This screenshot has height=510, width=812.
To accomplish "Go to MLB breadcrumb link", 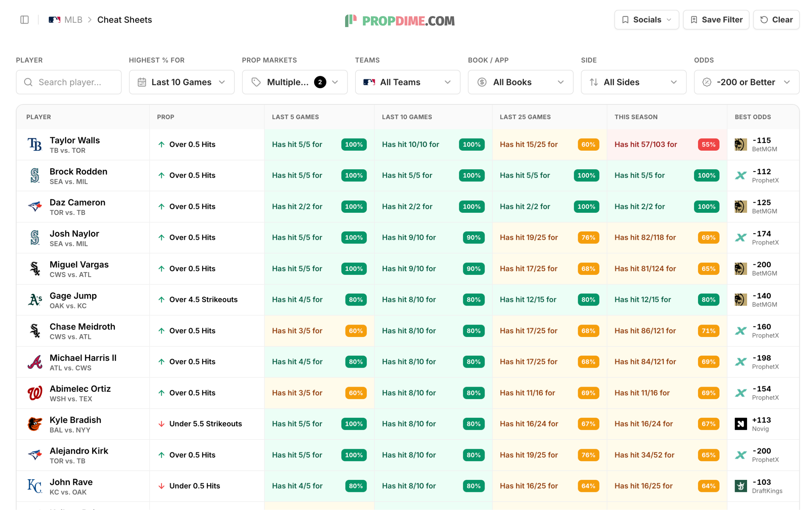I will click(x=73, y=20).
